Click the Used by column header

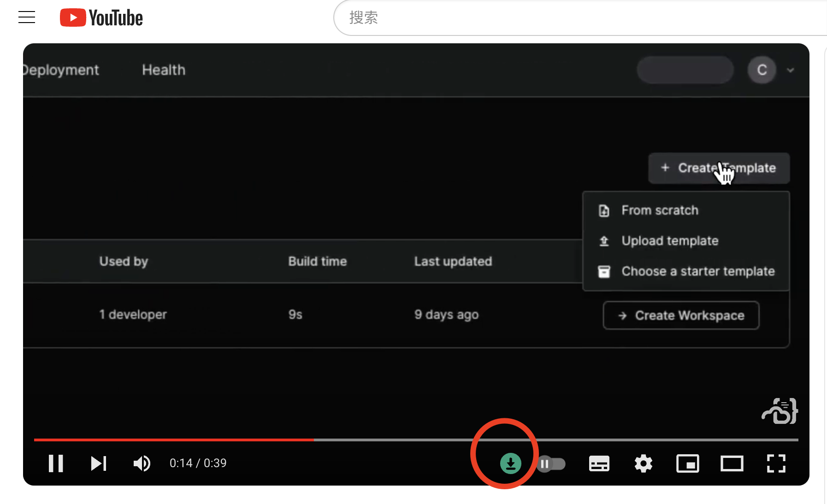(x=124, y=261)
